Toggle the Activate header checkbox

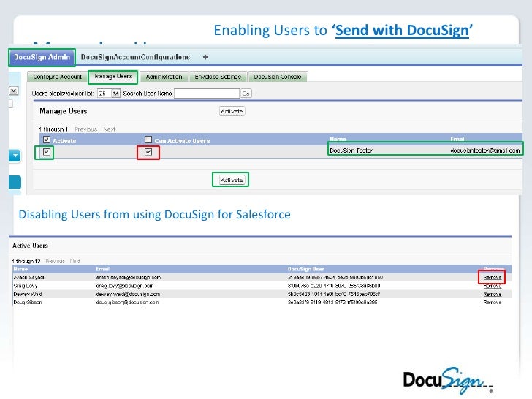click(47, 140)
